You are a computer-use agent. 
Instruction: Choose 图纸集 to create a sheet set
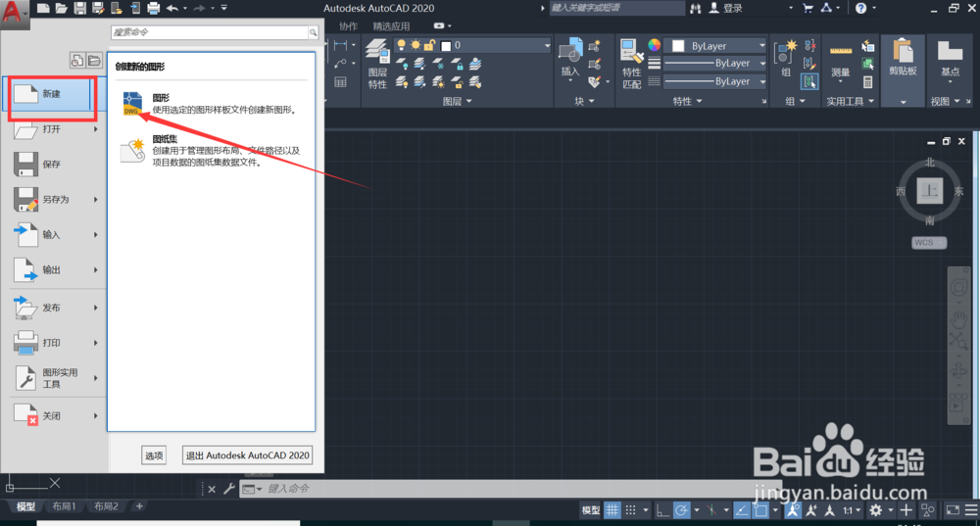pos(210,151)
